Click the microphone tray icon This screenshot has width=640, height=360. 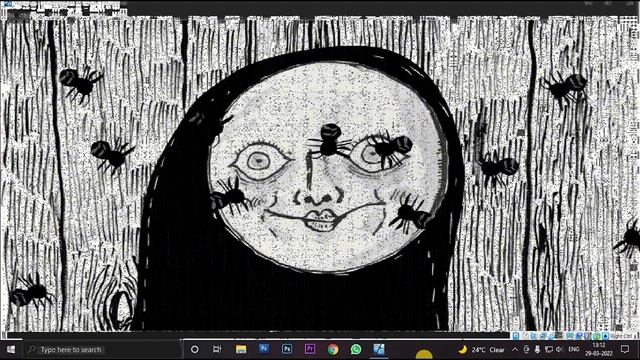pyautogui.click(x=538, y=349)
